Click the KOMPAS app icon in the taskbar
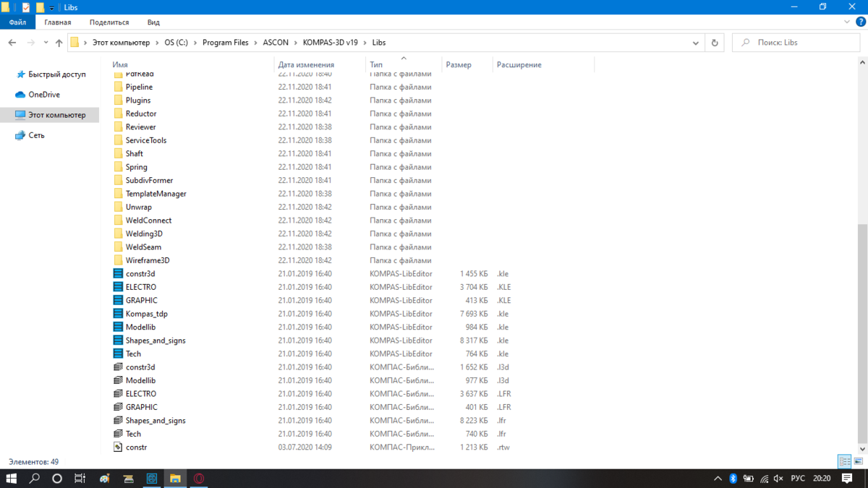 coord(152,479)
